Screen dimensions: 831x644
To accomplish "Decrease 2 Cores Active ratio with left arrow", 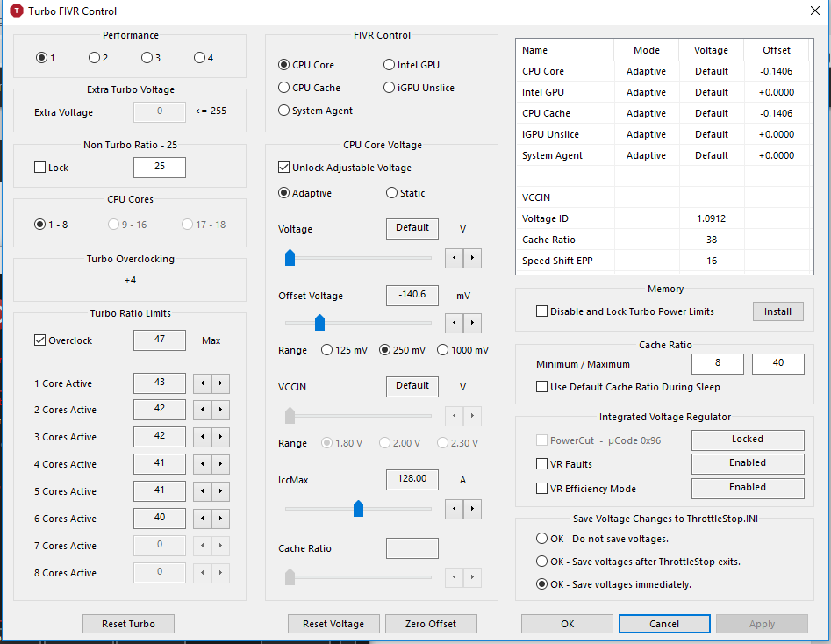I will pos(203,410).
